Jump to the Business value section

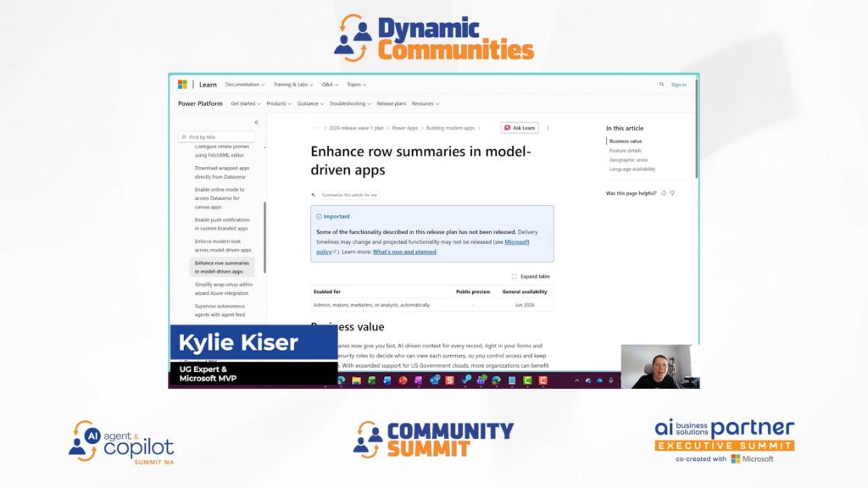626,141
